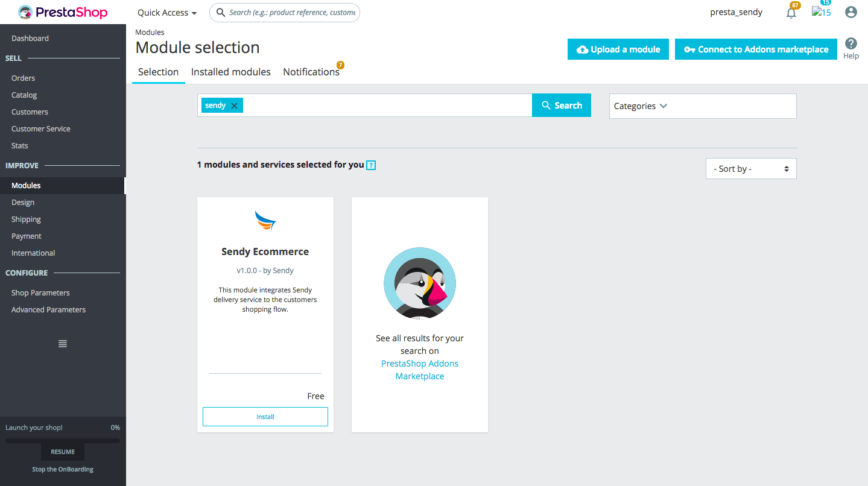Image resolution: width=868 pixels, height=486 pixels.
Task: Open the user profile avatar icon
Action: [851, 12]
